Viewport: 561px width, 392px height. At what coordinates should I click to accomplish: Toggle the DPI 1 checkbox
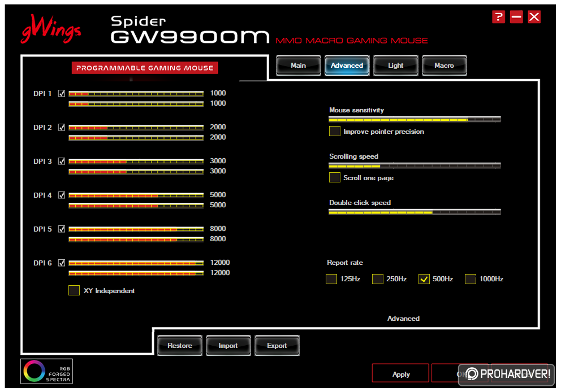tap(62, 93)
